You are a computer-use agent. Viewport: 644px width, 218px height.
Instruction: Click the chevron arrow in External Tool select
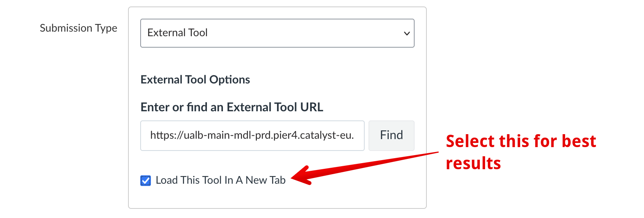(407, 34)
